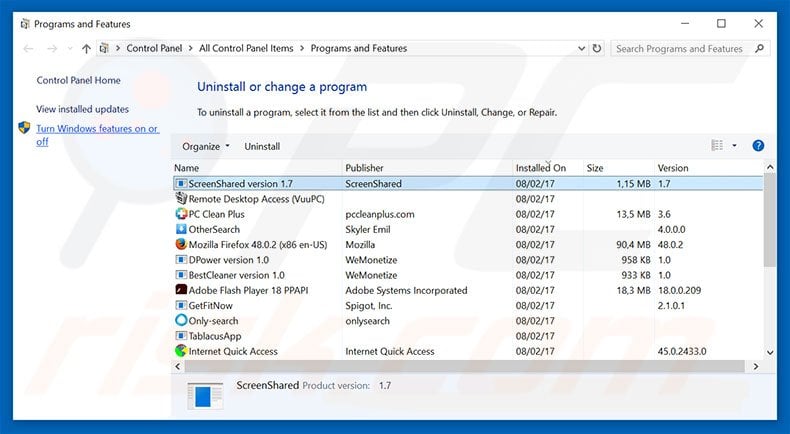This screenshot has height=434, width=790.
Task: Open the recent locations dropdown arrow
Action: (70, 49)
